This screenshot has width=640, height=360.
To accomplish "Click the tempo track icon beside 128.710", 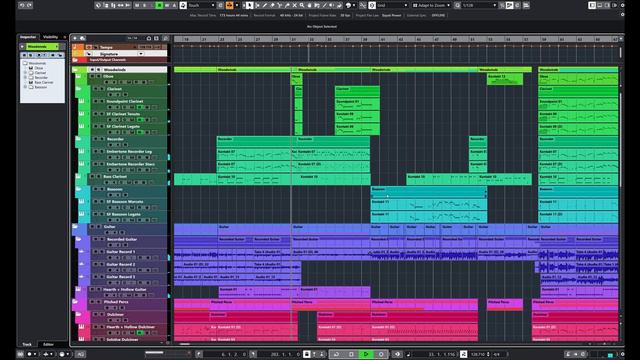I will click(464, 354).
